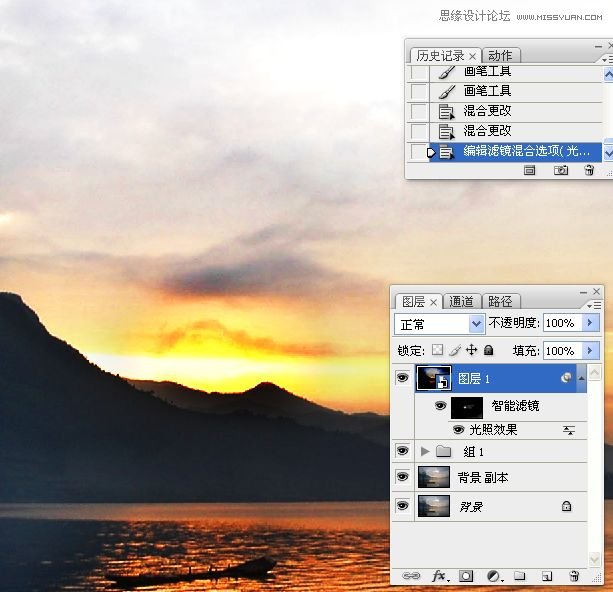Open 不透明度 opacity slider arrow

[x=590, y=323]
